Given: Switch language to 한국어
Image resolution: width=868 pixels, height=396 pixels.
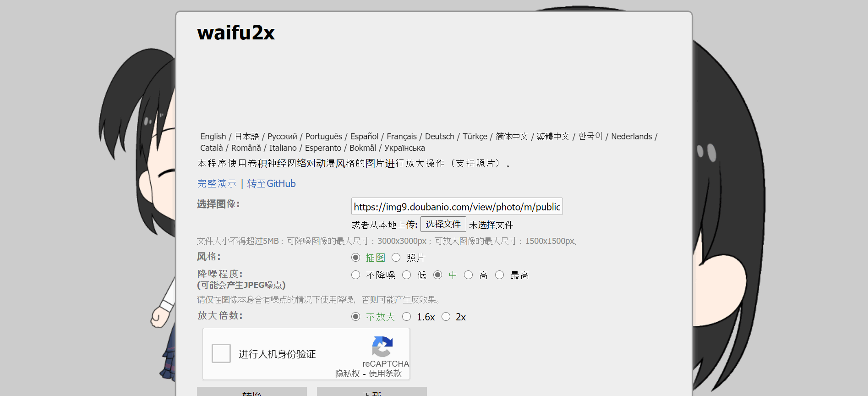Looking at the screenshot, I should tap(590, 136).
